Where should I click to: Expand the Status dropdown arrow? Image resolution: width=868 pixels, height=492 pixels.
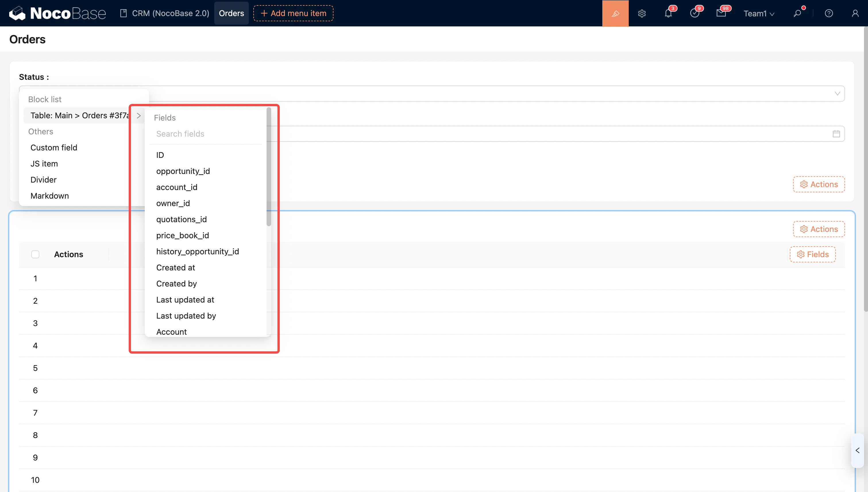pos(837,94)
